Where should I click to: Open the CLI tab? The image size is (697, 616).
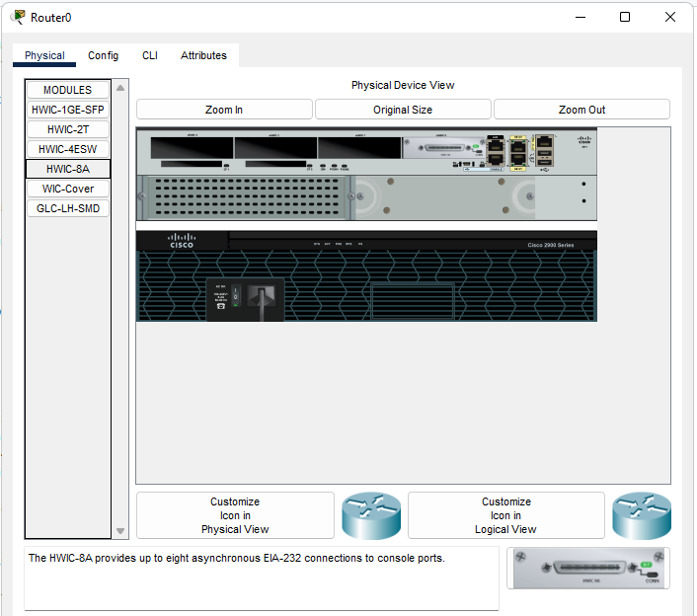pyautogui.click(x=150, y=55)
